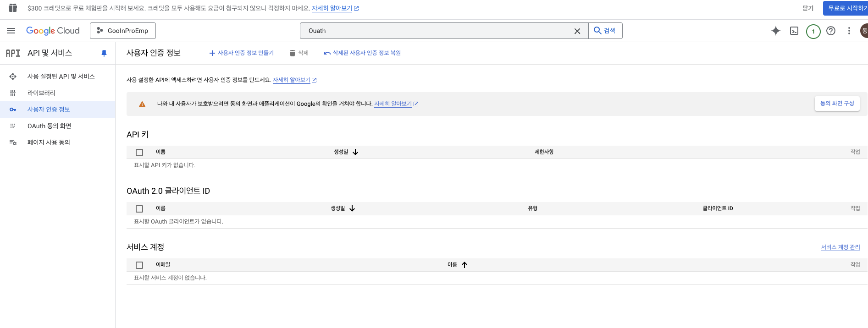Click the 검색 search button
The height and width of the screenshot is (328, 868).
click(x=605, y=31)
